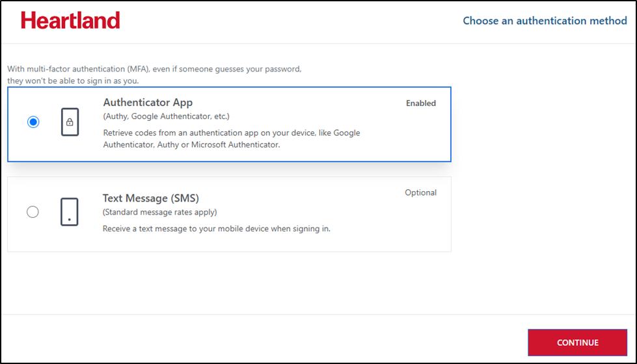The image size is (637, 364).
Task: Click '(Standard message rates apply)' note
Action: pyautogui.click(x=159, y=213)
